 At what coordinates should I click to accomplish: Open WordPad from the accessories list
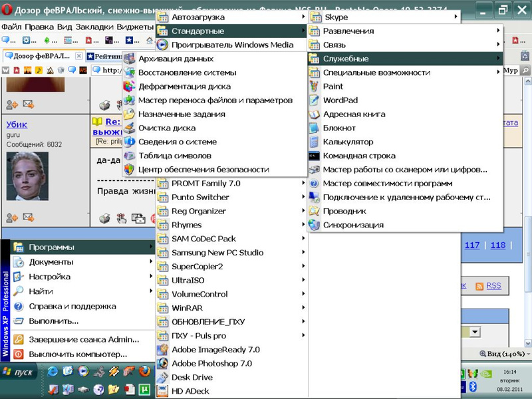(x=340, y=100)
